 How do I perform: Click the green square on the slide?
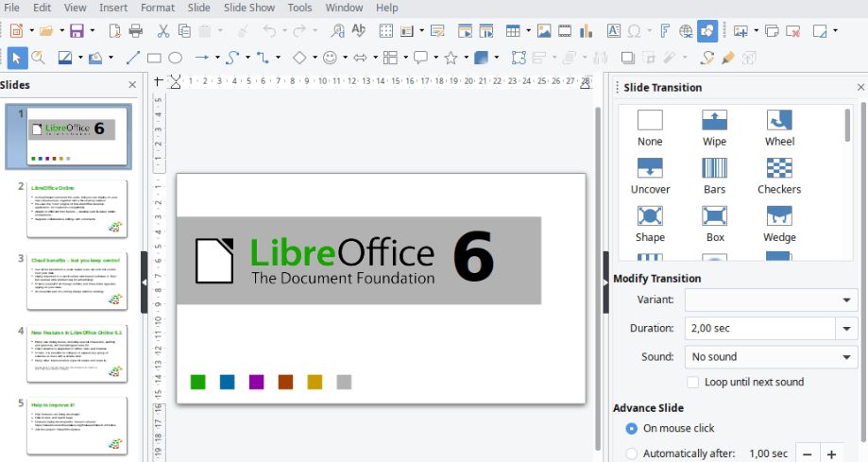(197, 382)
